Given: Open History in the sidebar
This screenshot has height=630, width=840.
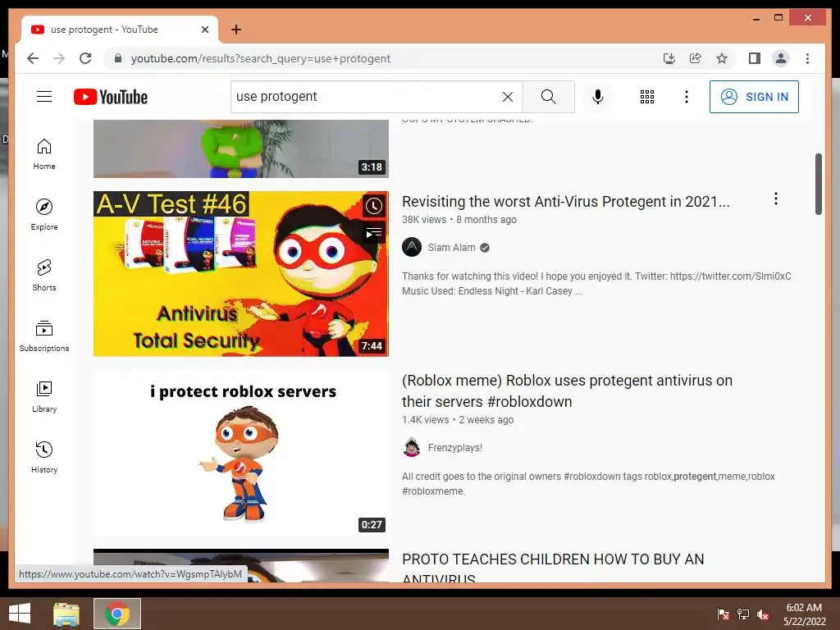Looking at the screenshot, I should (x=44, y=457).
